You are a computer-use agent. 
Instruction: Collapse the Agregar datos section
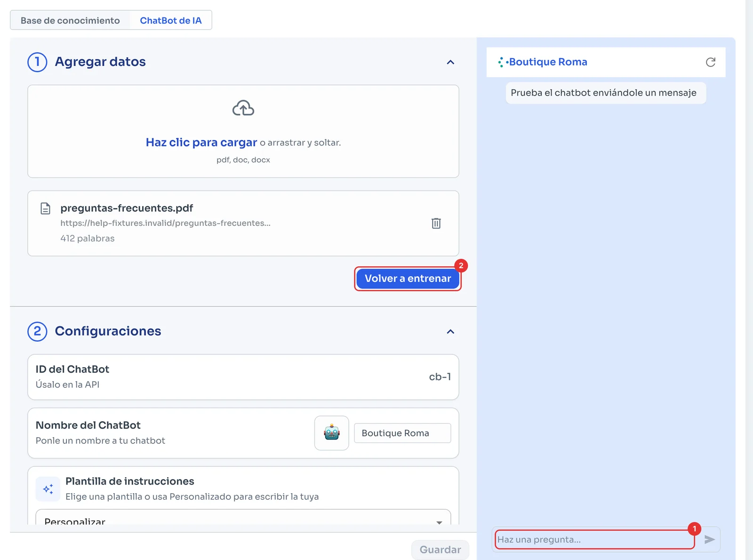pos(450,62)
